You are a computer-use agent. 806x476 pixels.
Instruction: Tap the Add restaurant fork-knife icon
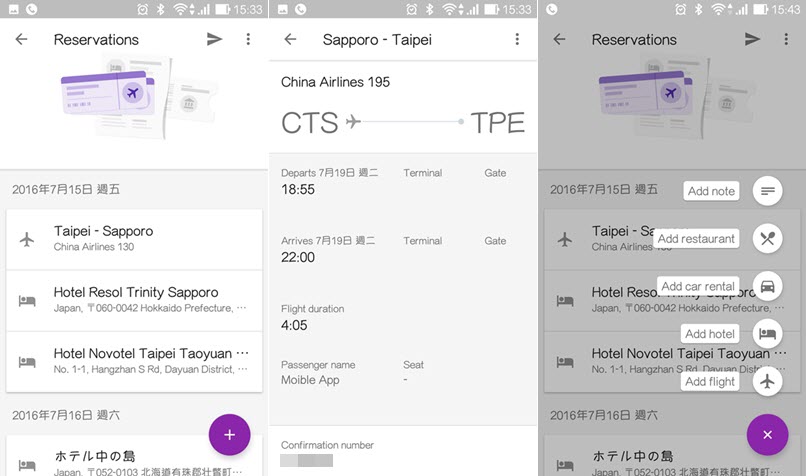point(767,238)
